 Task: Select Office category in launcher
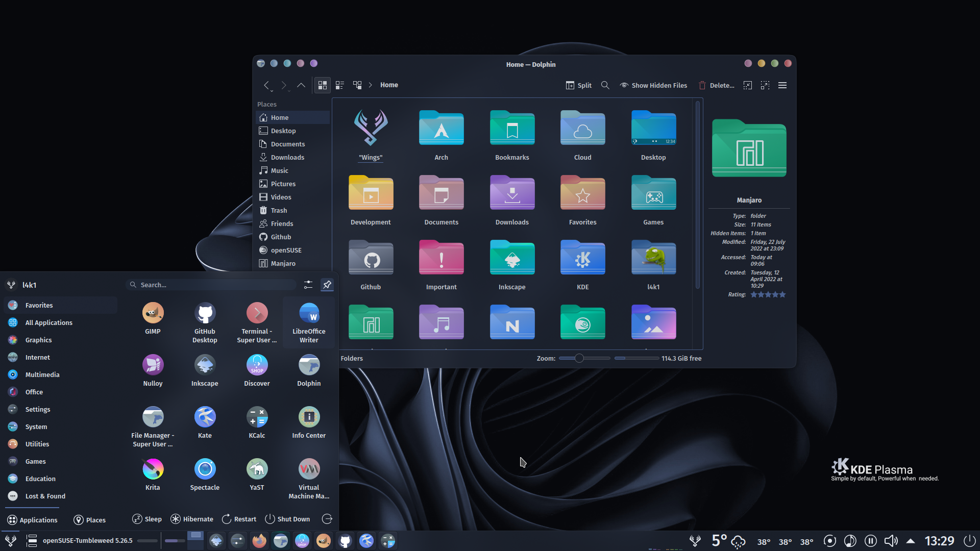(x=61, y=392)
